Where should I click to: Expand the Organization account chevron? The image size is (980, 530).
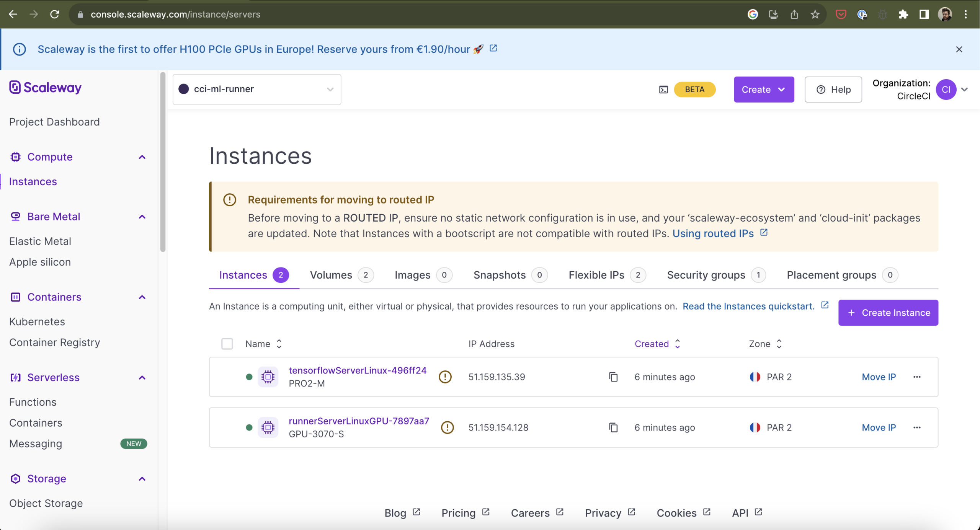click(964, 90)
